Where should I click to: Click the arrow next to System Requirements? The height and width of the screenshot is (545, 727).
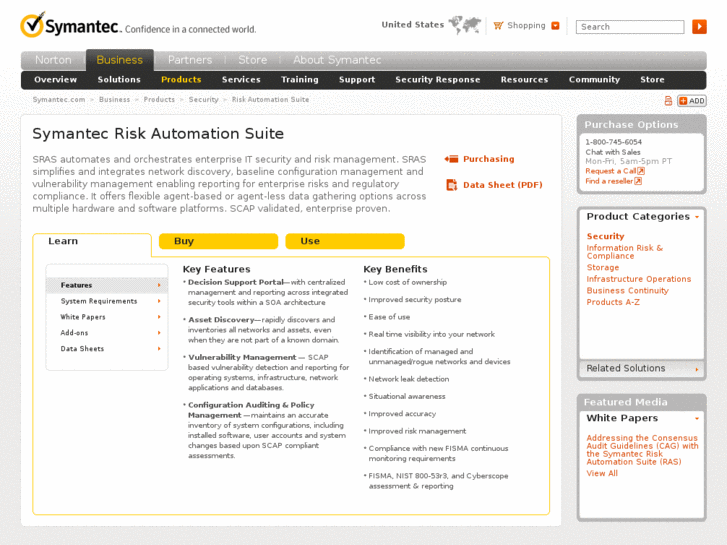coord(159,301)
